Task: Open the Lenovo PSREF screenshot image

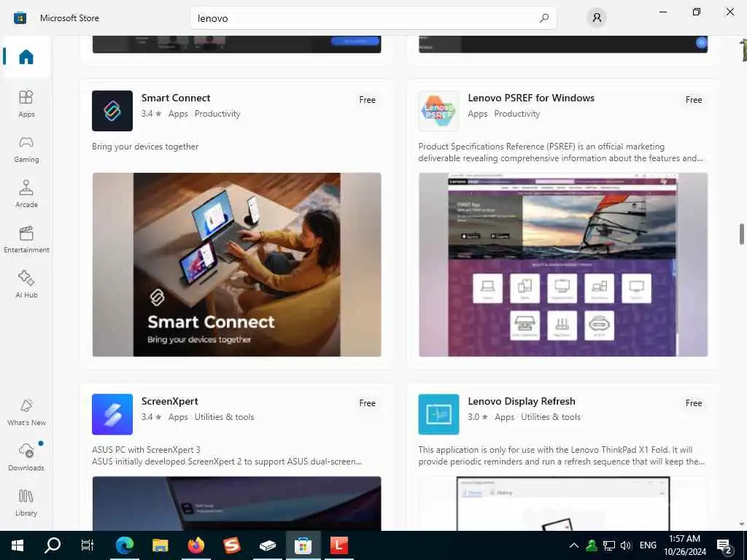Action: 563,264
